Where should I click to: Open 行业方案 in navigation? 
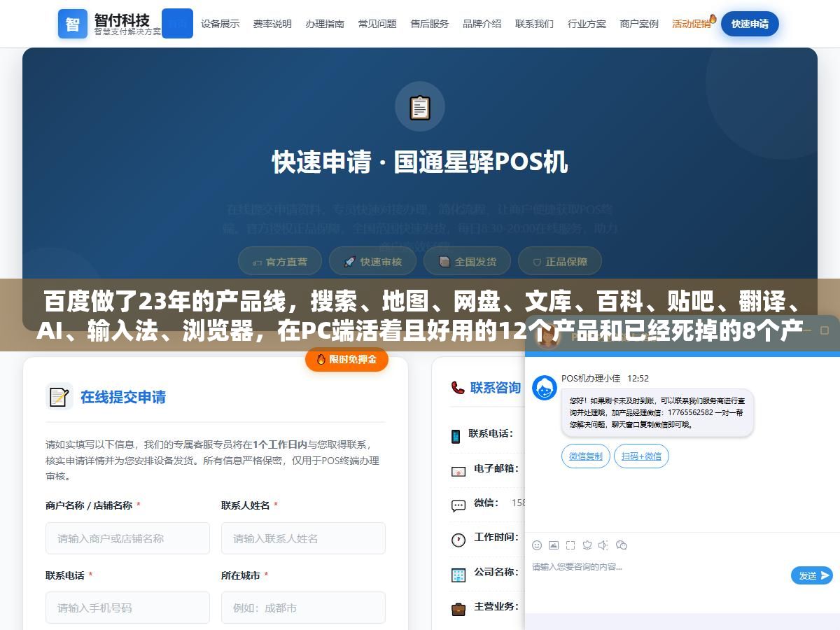click(x=587, y=24)
